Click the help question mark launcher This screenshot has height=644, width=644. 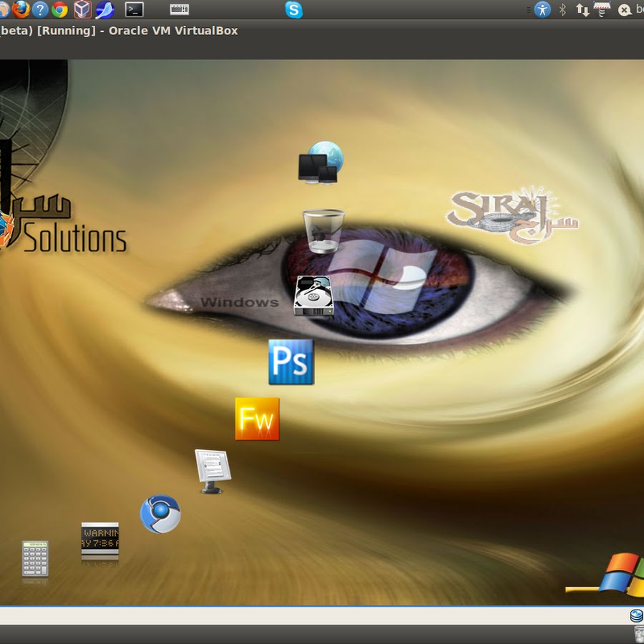(40, 9)
